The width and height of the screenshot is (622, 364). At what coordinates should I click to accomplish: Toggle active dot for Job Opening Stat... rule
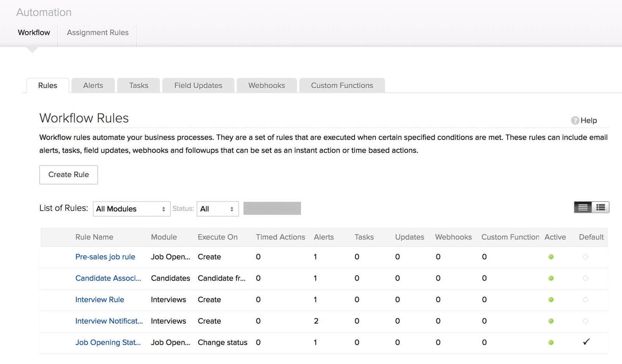551,342
